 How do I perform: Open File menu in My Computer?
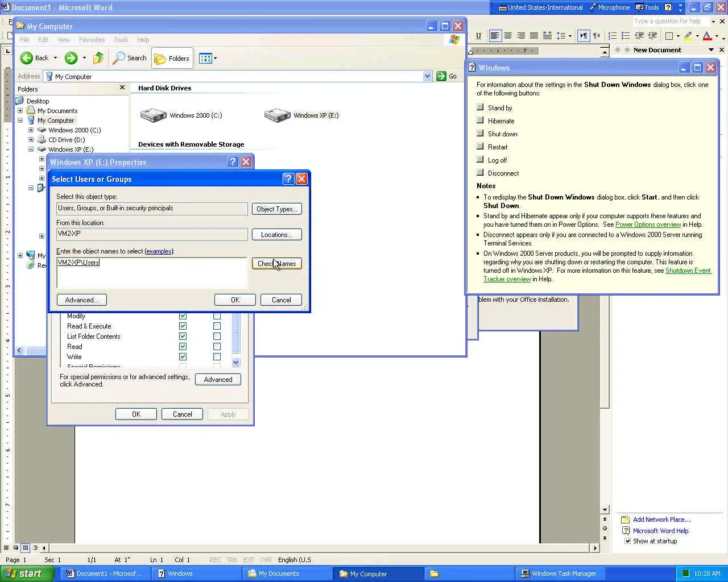click(24, 40)
